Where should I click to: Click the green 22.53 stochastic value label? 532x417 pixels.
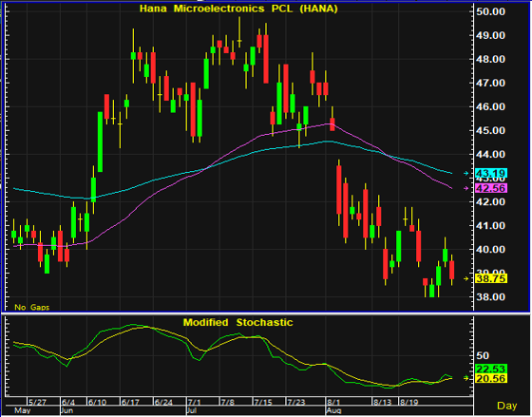491,369
